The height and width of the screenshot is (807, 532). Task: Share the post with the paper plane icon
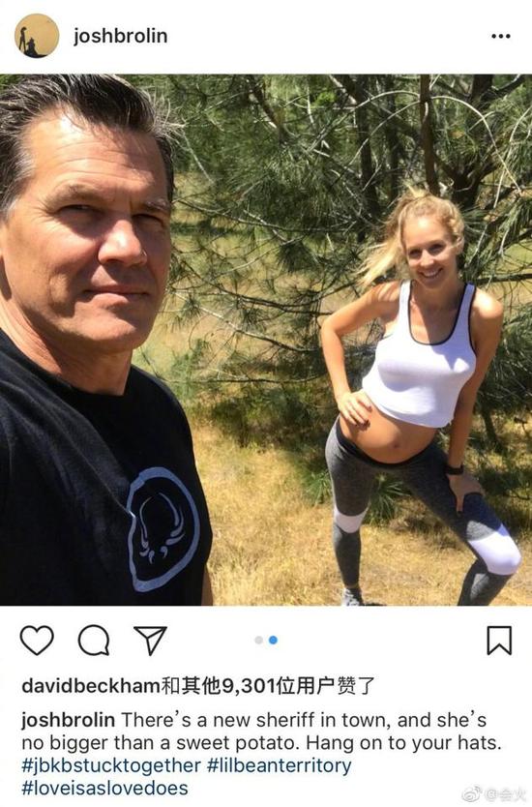(x=150, y=641)
